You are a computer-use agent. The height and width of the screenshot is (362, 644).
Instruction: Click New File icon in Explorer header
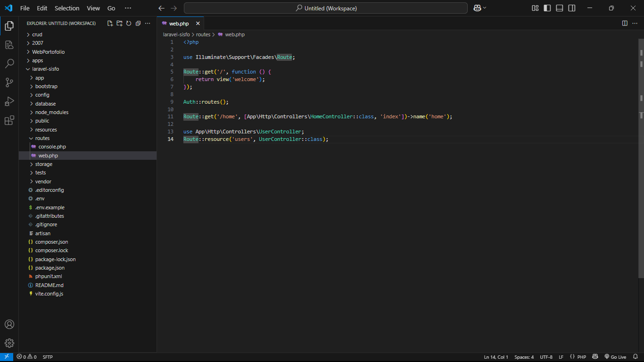(x=110, y=23)
